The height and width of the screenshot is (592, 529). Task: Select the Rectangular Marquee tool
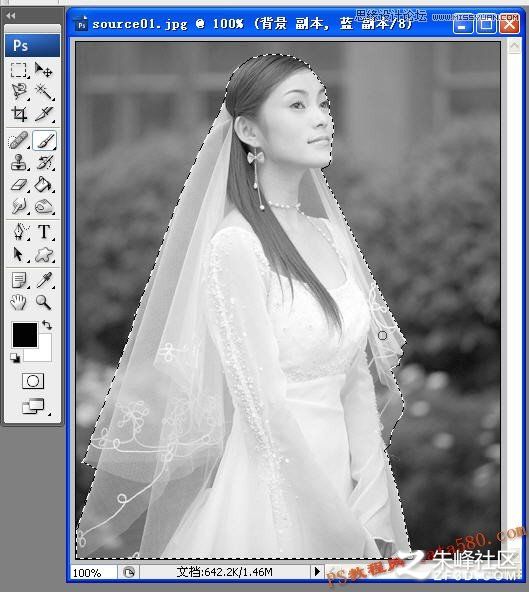click(19, 70)
